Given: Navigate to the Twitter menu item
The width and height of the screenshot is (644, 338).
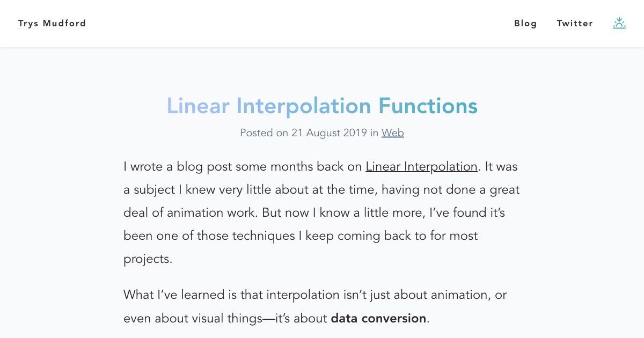Looking at the screenshot, I should 575,23.
